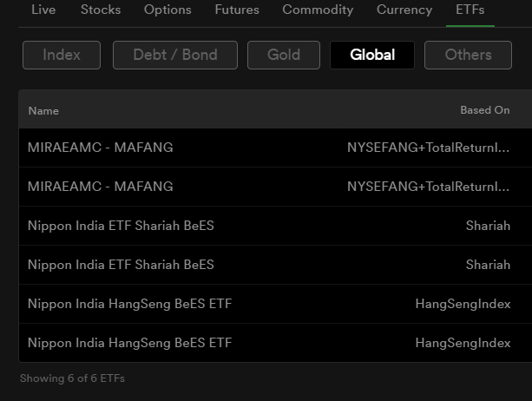Switch to the Live tab
532x401 pixels.
pos(43,10)
